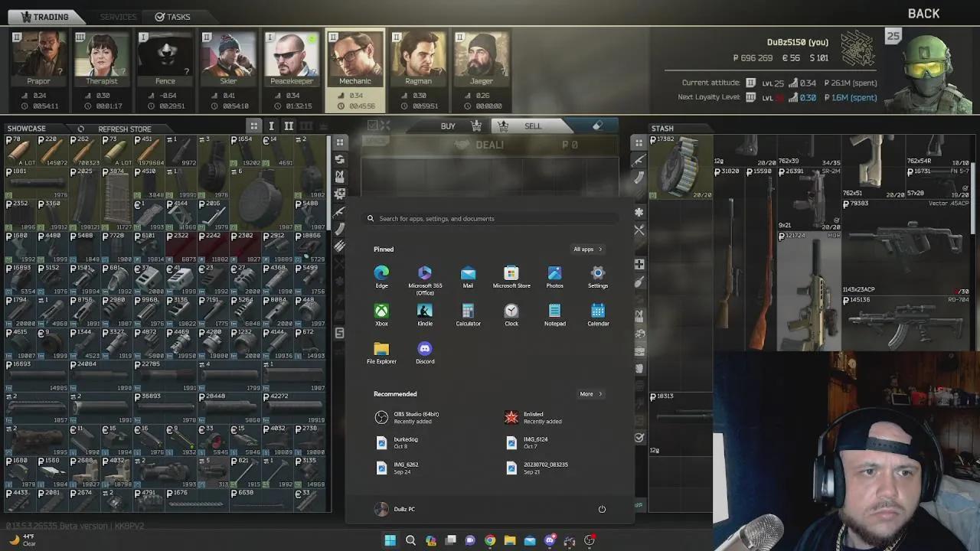Viewport: 980px width, 551px height.
Task: Click the Start menu search field
Action: click(490, 218)
